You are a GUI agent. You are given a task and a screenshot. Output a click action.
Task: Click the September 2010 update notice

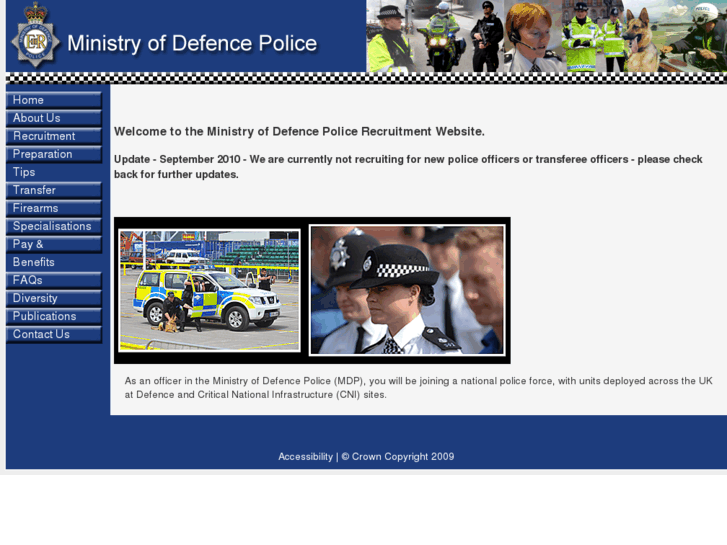408,167
